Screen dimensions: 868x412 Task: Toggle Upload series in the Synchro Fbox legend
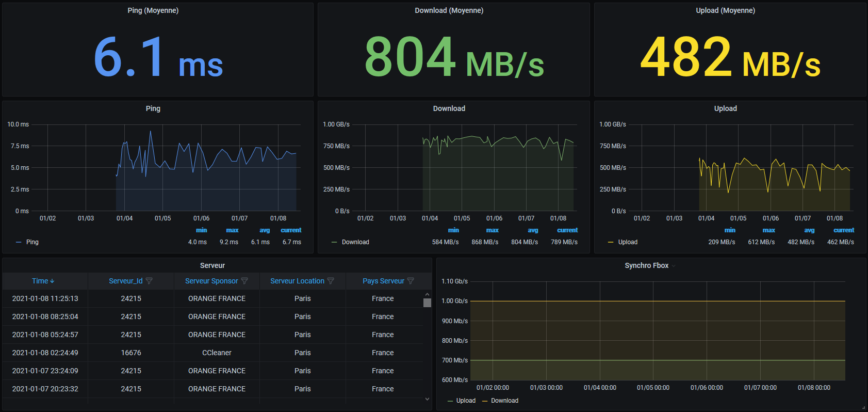465,401
